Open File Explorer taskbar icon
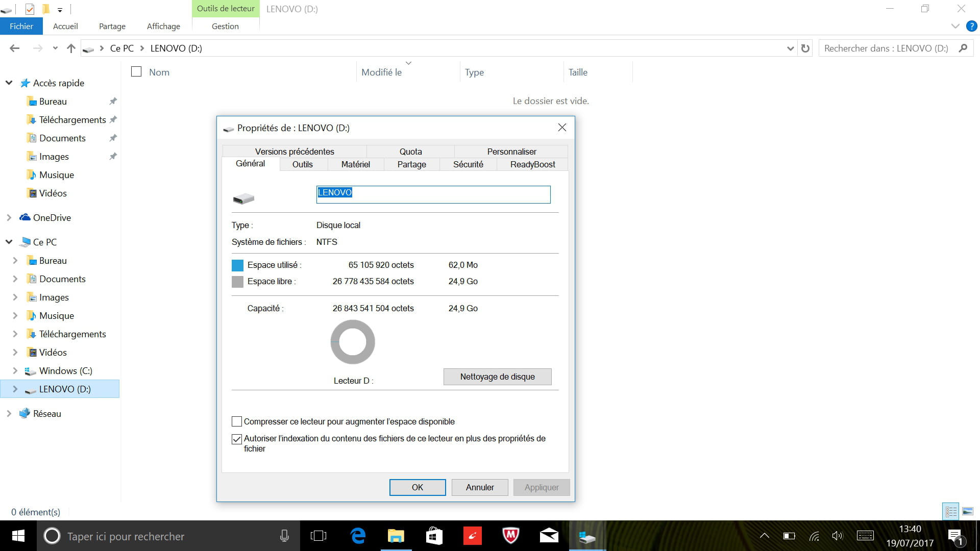The image size is (980, 551). [396, 536]
